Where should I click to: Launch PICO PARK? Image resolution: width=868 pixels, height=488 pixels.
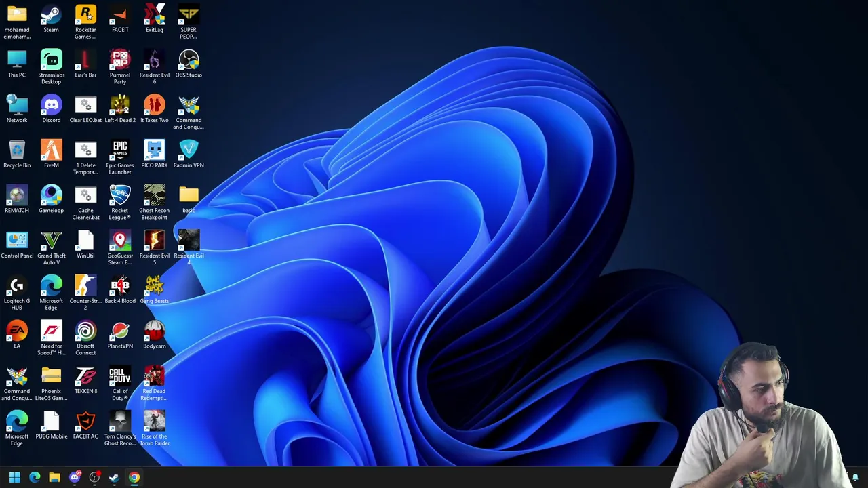pos(154,154)
